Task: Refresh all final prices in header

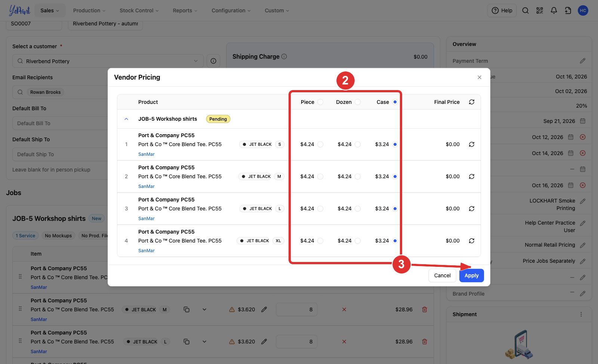Action: (472, 102)
